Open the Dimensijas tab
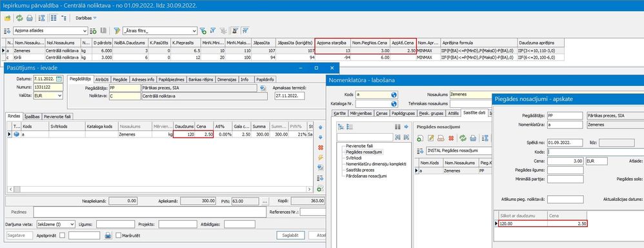This screenshot has height=248, width=644. pos(226,79)
